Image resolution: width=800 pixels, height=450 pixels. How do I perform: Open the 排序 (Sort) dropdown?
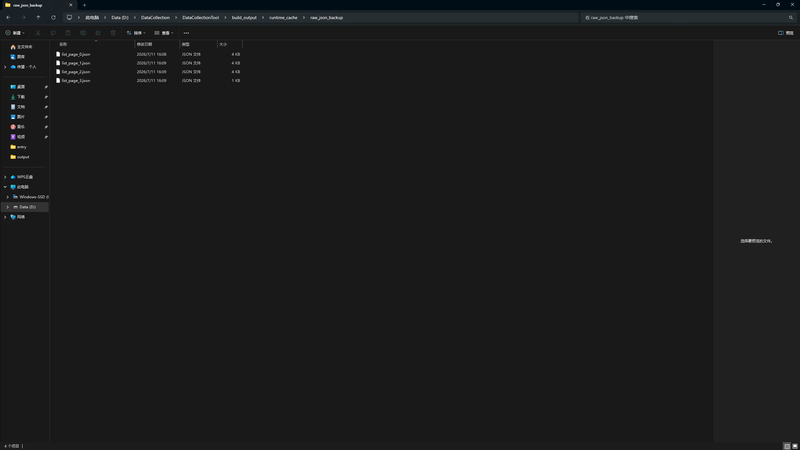coord(136,33)
